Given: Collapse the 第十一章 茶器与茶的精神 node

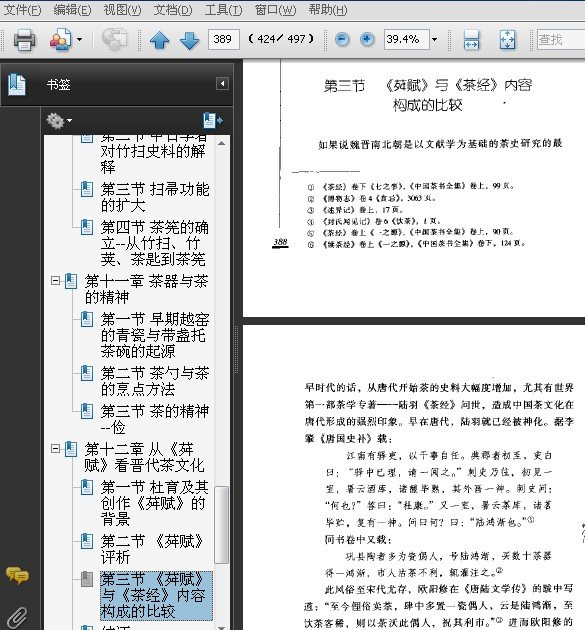Looking at the screenshot, I should (55, 280).
